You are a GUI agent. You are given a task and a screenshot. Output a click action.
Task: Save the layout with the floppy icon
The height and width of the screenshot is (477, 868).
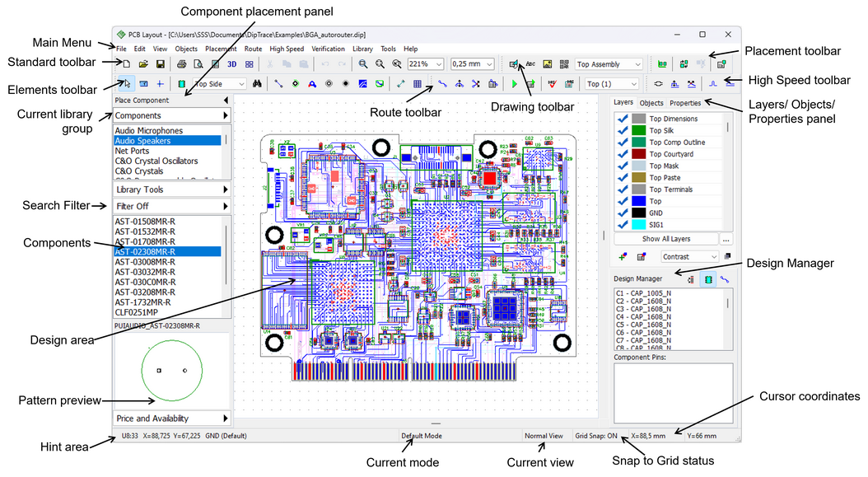(x=160, y=64)
